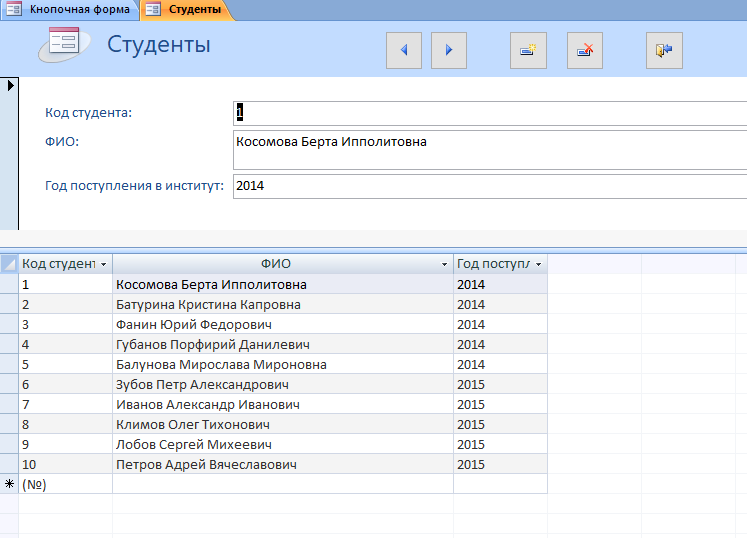Click year 2015 in Петров row
747x538 pixels.
point(500,465)
